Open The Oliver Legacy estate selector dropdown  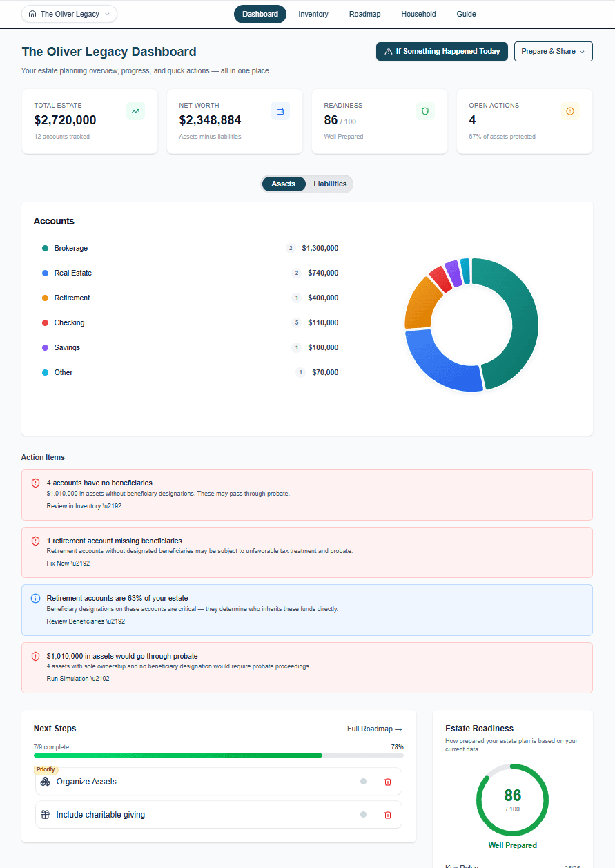[x=69, y=14]
